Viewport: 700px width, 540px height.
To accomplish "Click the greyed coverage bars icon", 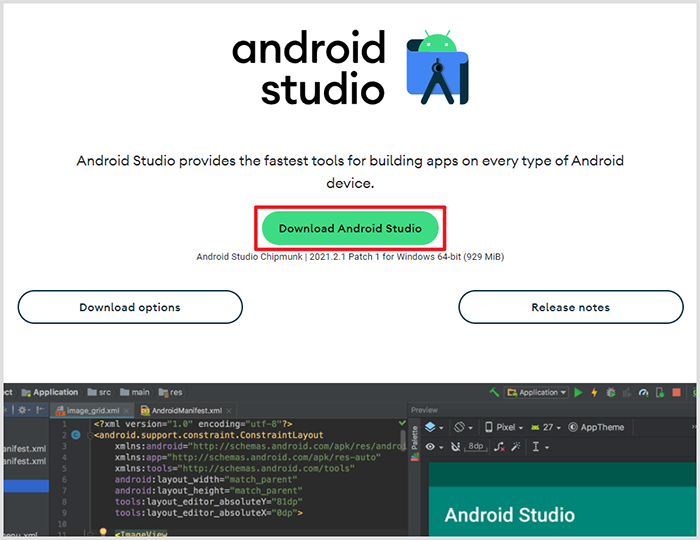I will (627, 392).
